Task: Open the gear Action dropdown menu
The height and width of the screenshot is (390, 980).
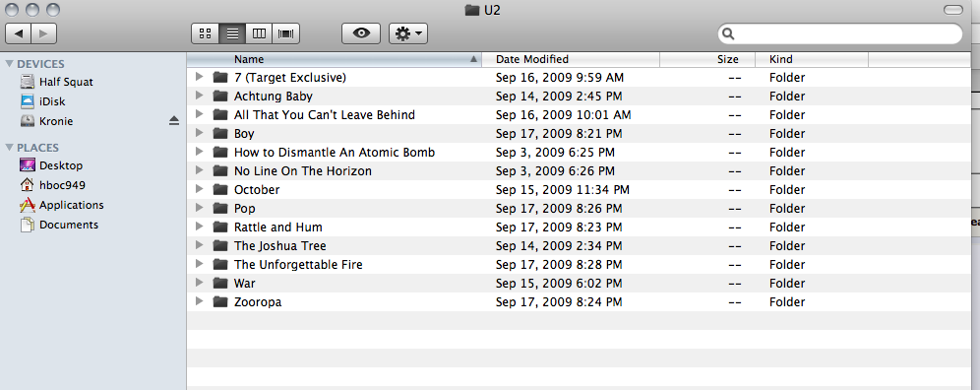Action: click(408, 33)
